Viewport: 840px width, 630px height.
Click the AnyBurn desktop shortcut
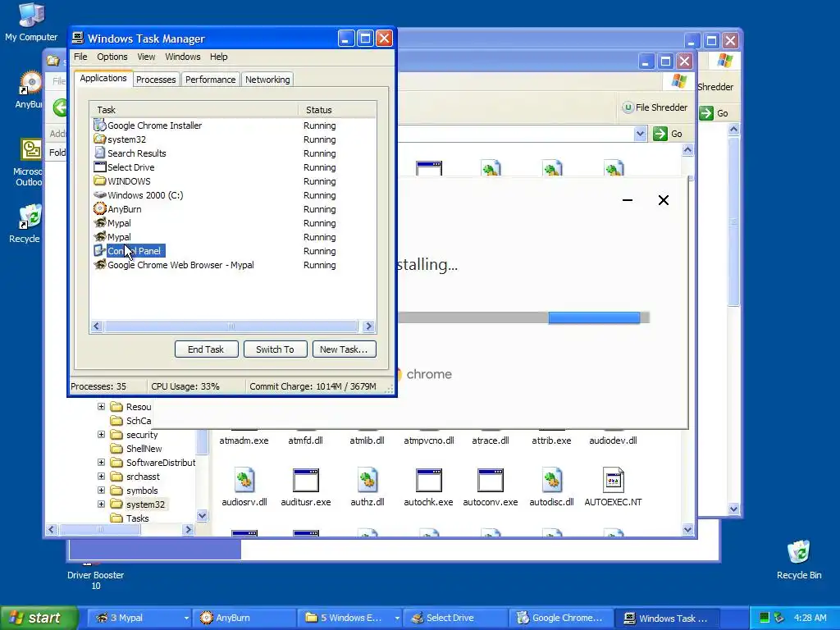(30, 90)
